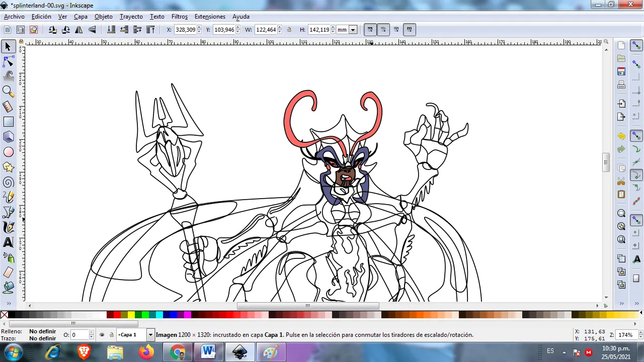
Task: Flip selection horizontally
Action: [x=79, y=30]
